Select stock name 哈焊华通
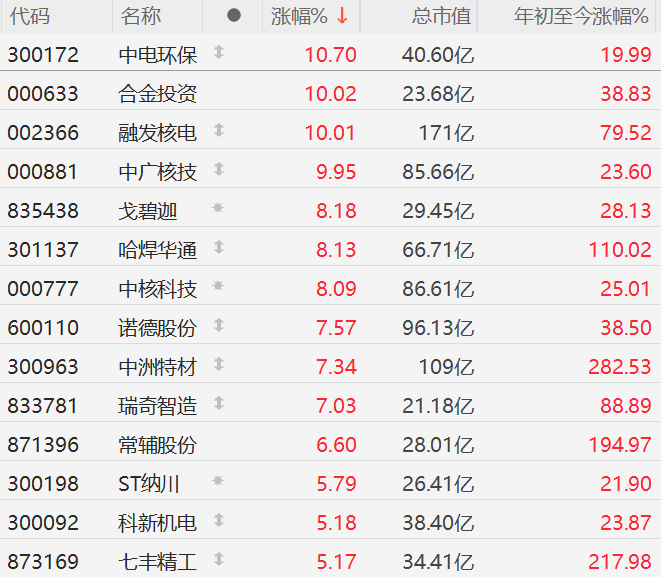Screen dimensions: 661x577 point(158,250)
